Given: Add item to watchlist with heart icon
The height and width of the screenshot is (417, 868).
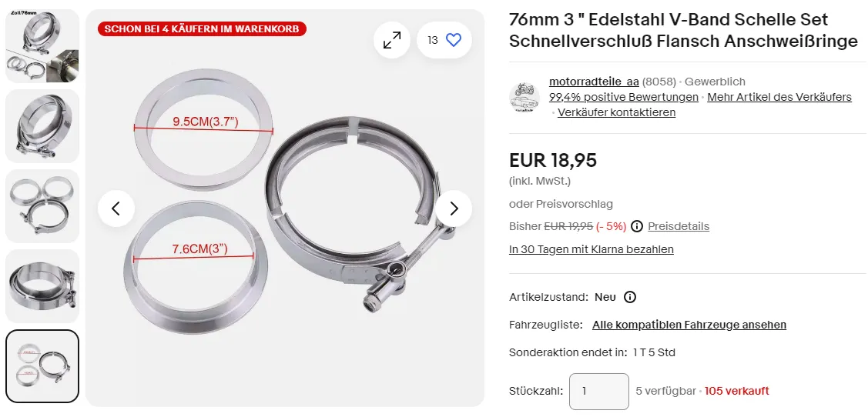Looking at the screenshot, I should (454, 40).
